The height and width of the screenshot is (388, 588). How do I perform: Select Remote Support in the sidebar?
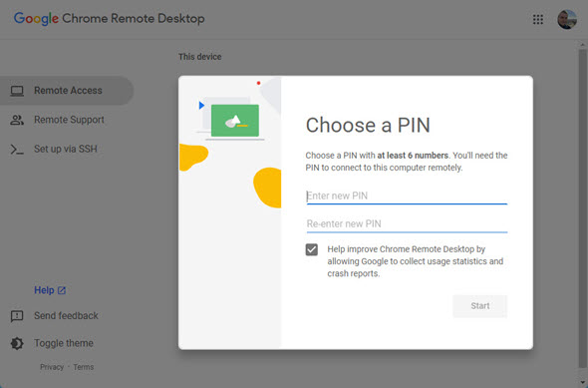tap(67, 120)
